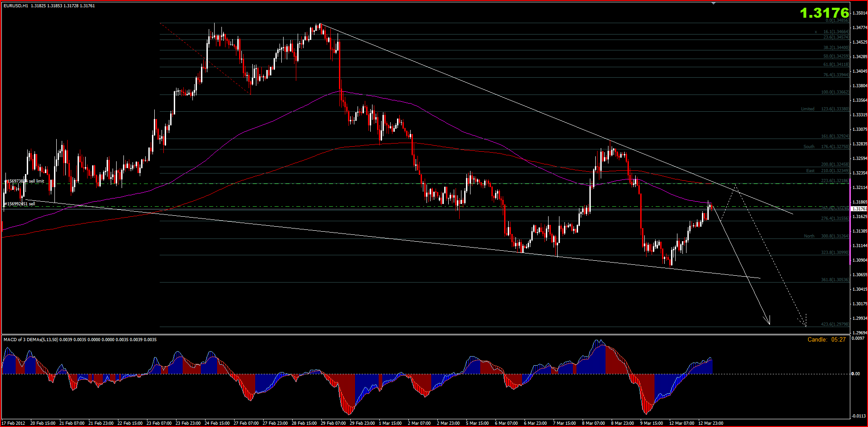The image size is (868, 427).
Task: Select the Fibonacci 38.2(1.34400) level label
Action: (x=836, y=48)
